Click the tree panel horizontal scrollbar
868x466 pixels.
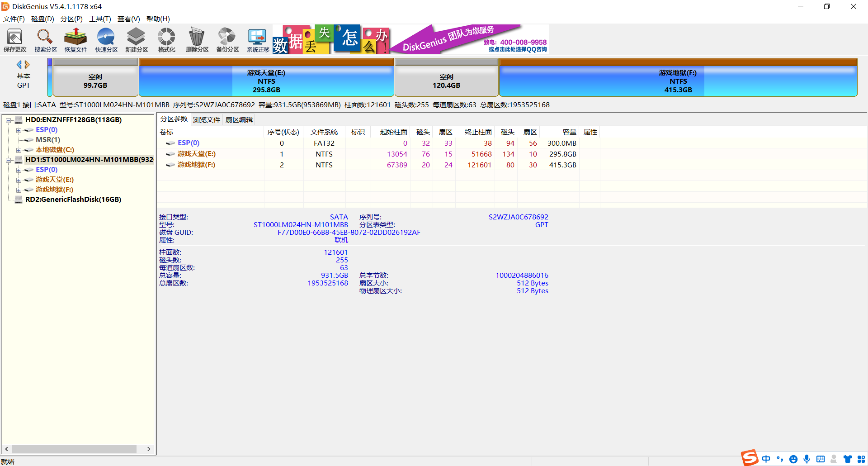74,449
